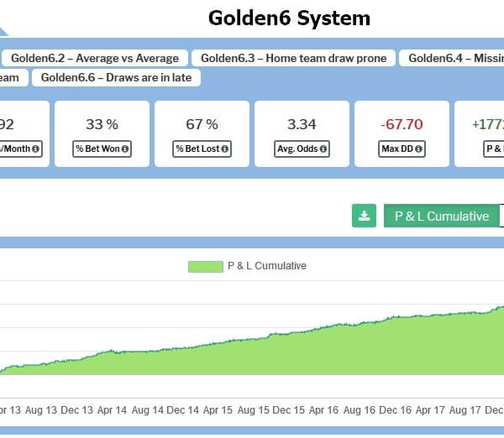Click the green legend color box
Viewport: 504px width, 438px height.
pyautogui.click(x=205, y=266)
